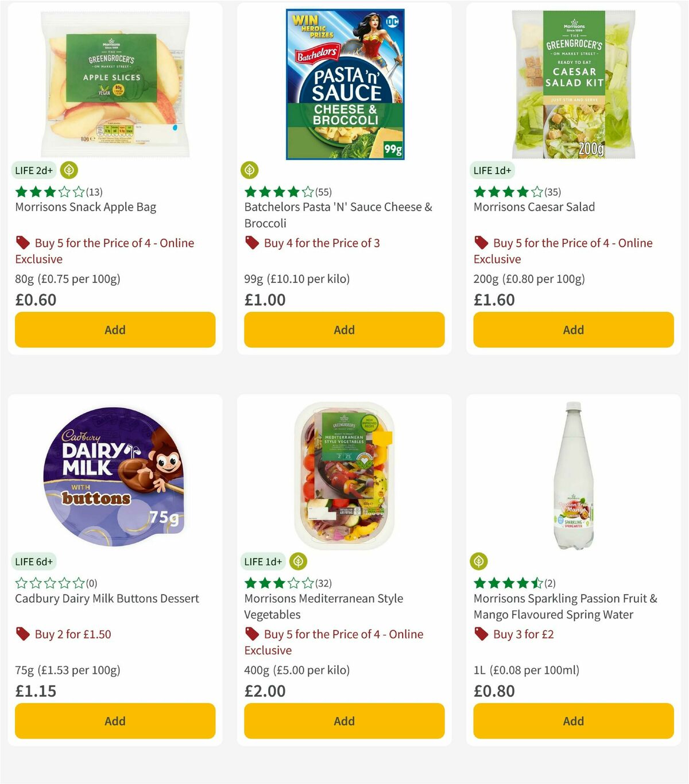Click the leaf icon on Sparkling Passion Fruit water

(480, 562)
